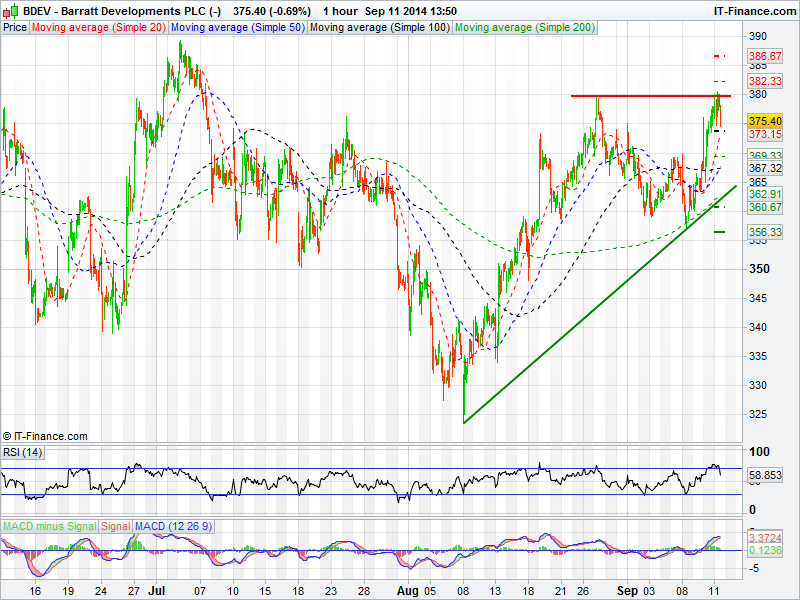Click the 58.853 RSI value tag

point(764,476)
